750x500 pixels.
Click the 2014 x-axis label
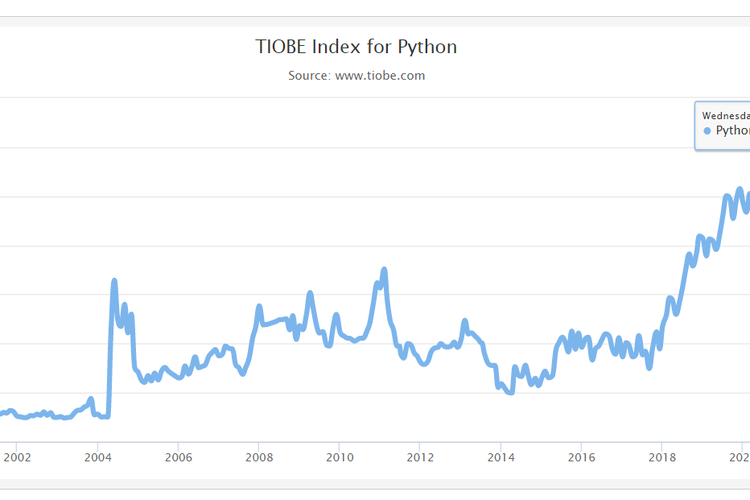pyautogui.click(x=501, y=458)
